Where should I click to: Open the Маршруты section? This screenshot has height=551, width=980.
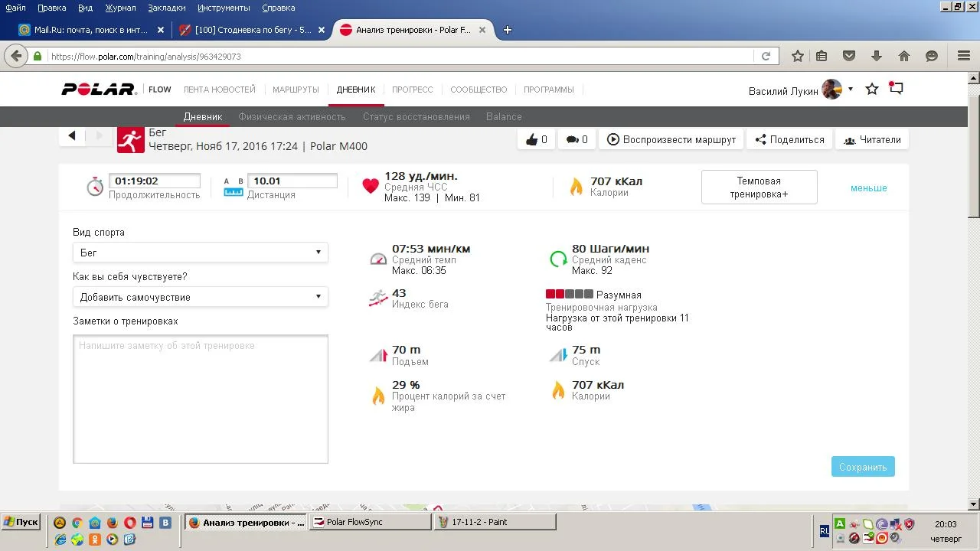click(x=296, y=90)
